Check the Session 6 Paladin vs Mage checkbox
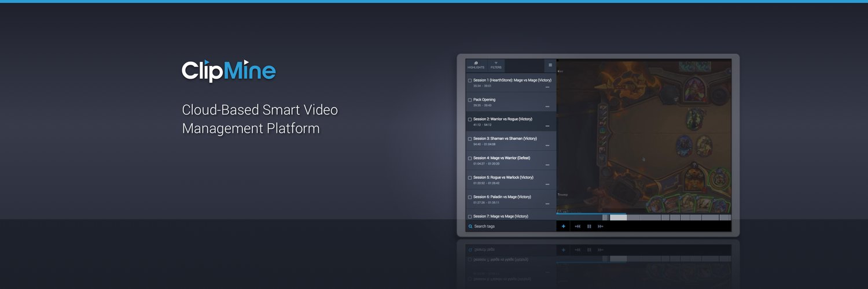 pos(470,197)
